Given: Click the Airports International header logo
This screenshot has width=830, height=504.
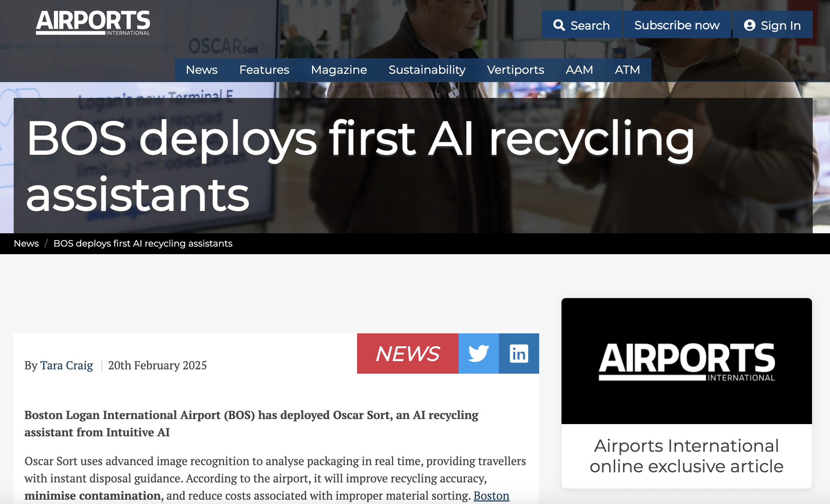Looking at the screenshot, I should (x=93, y=23).
